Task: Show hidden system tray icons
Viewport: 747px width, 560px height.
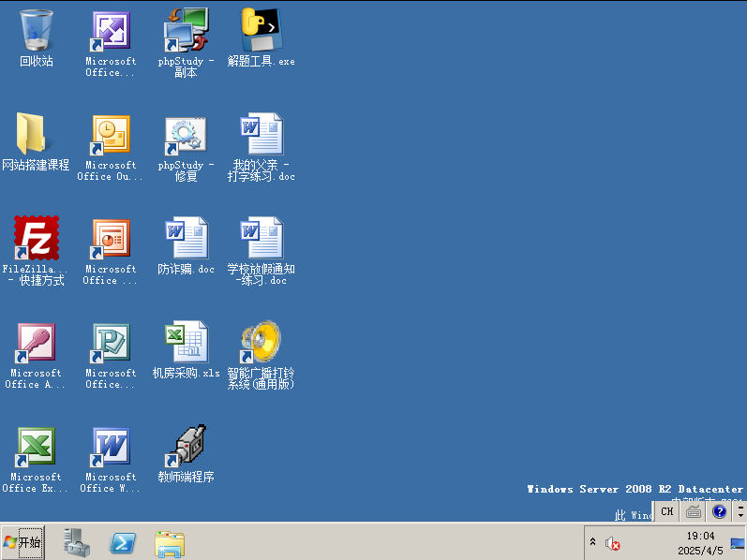Action: coord(592,541)
